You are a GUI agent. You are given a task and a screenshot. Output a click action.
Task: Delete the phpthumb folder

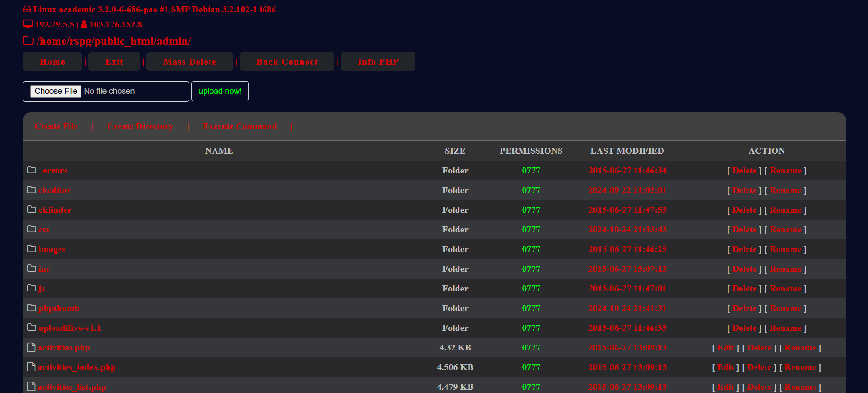coord(744,308)
